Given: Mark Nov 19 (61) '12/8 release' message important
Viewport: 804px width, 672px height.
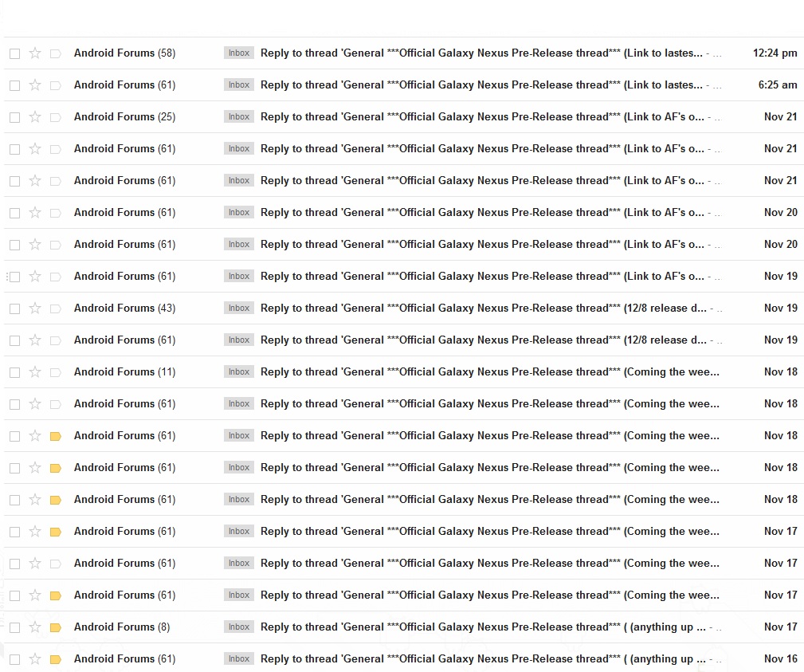Looking at the screenshot, I should click(55, 340).
